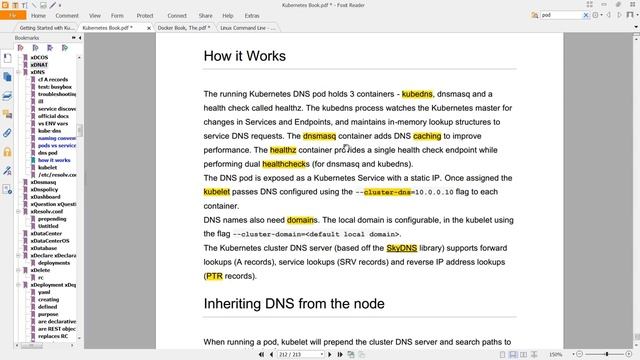This screenshot has height=360, width=640.
Task: Select the 'test: busybox' bookmark
Action: pyautogui.click(x=55, y=87)
